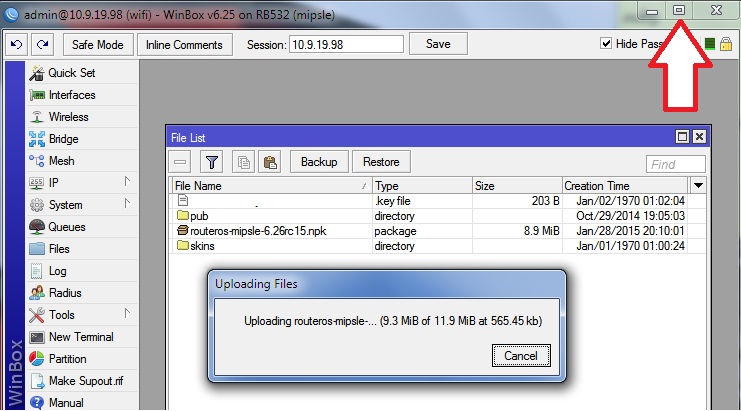Sort by Size column header

pyautogui.click(x=517, y=186)
